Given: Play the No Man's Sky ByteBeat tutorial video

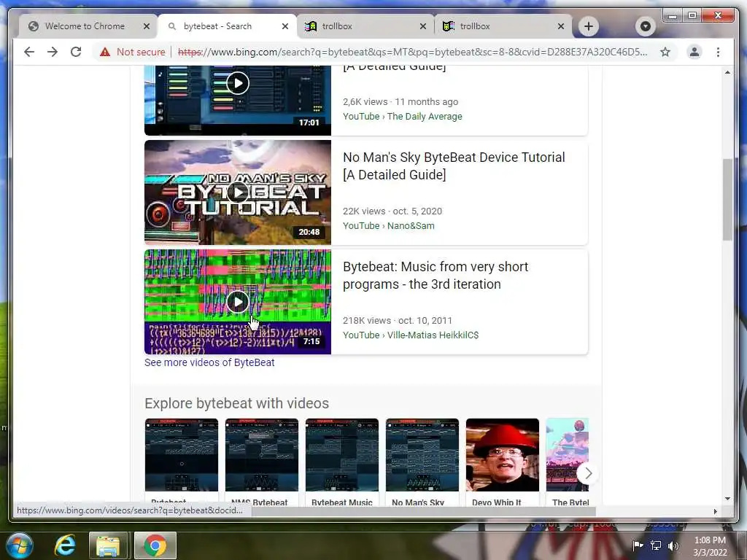Looking at the screenshot, I should point(238,192).
